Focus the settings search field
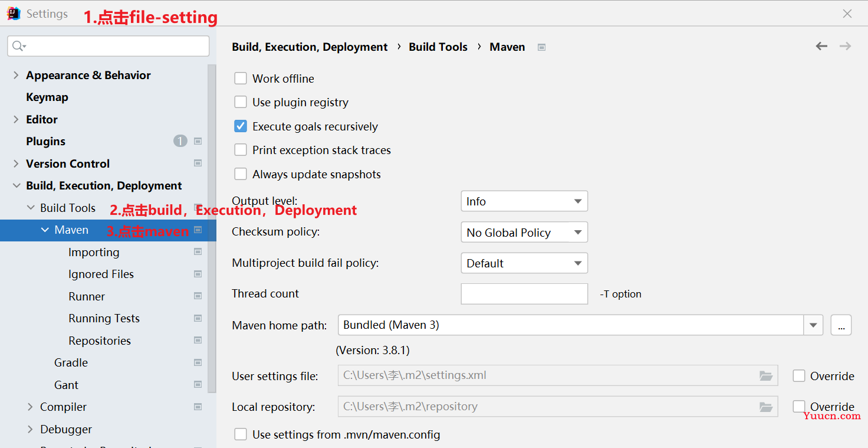Image resolution: width=868 pixels, height=448 pixels. 108,46
